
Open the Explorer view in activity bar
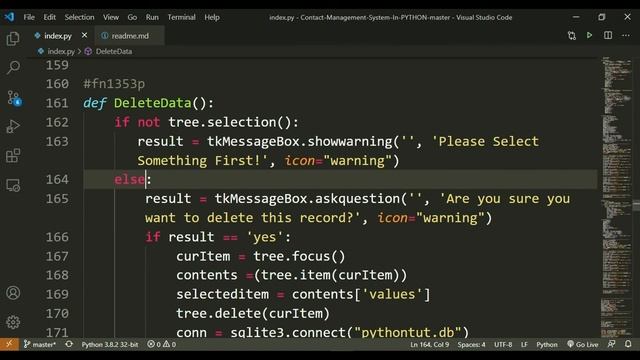click(x=13, y=39)
